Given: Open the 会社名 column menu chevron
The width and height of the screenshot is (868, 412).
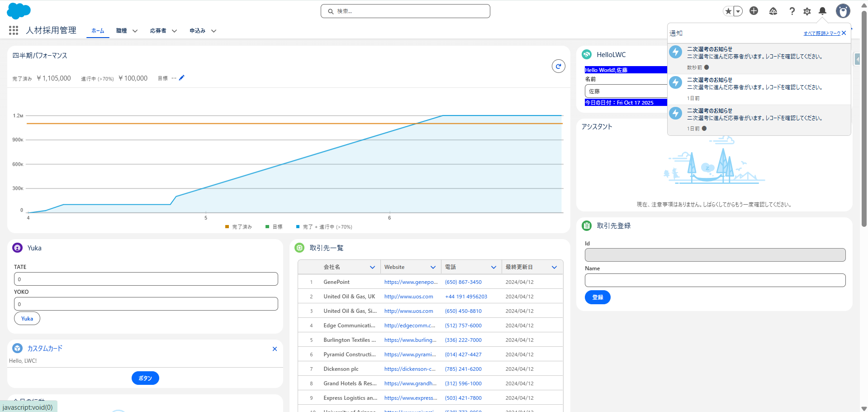Looking at the screenshot, I should [372, 267].
